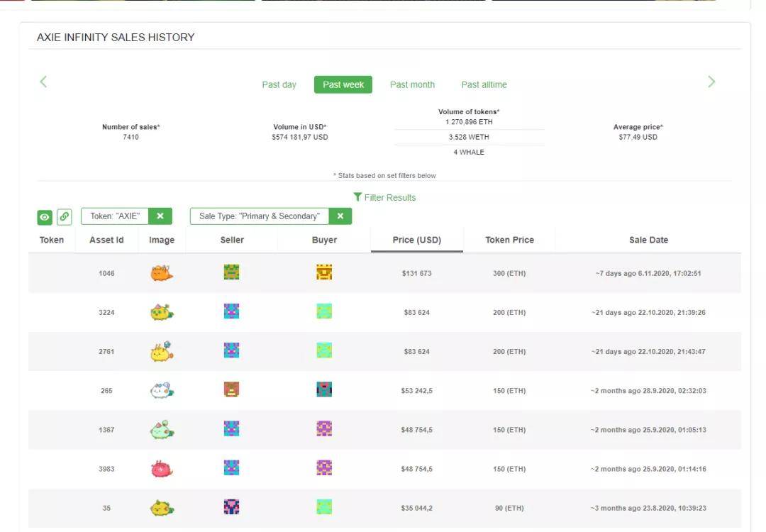Open buyer avatar for asset 3224
This screenshot has height=532, width=766.
(x=324, y=311)
